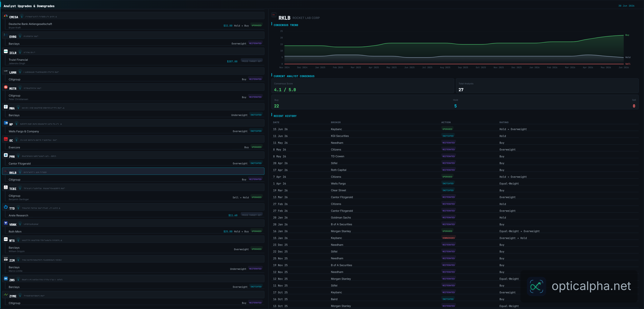Click the MSTR red logo icon
The image size is (644, 309).
point(6,87)
